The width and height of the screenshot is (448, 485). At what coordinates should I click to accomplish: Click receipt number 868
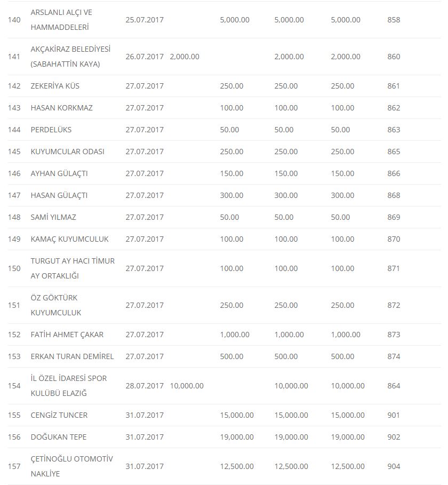[394, 195]
